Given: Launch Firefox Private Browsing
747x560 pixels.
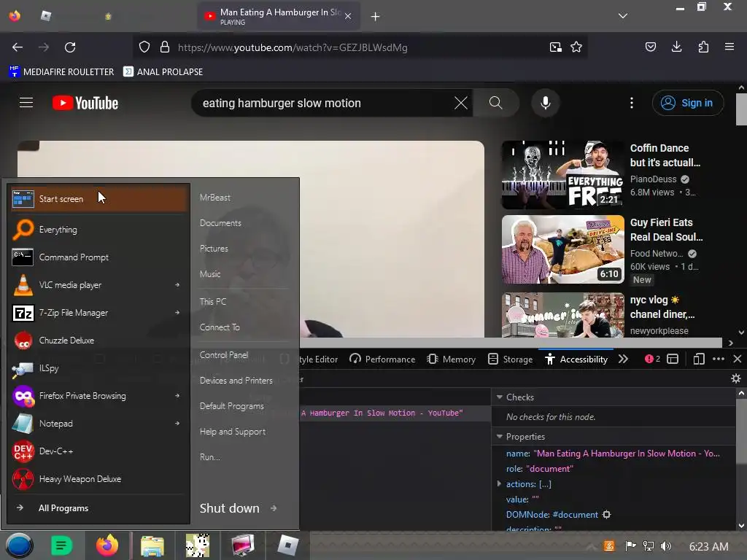Looking at the screenshot, I should tap(99, 395).
